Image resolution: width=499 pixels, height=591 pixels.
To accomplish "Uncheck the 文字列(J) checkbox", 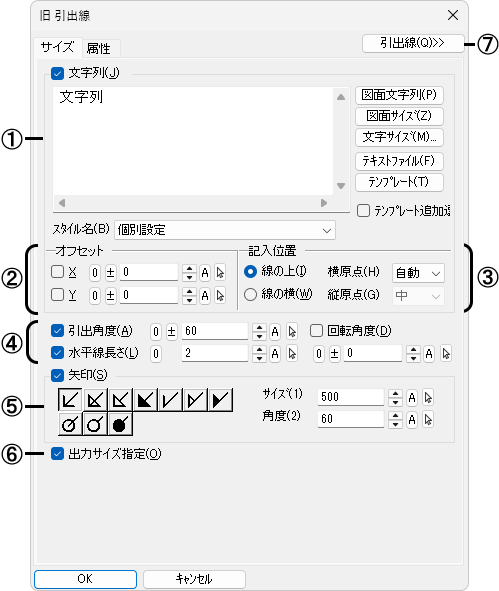I will (x=57, y=73).
